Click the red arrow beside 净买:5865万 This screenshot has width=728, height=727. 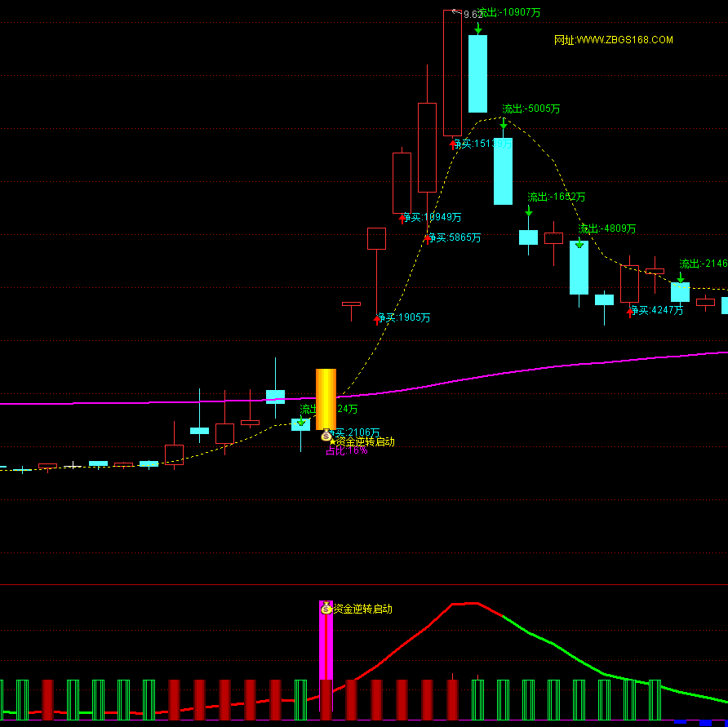tap(428, 238)
